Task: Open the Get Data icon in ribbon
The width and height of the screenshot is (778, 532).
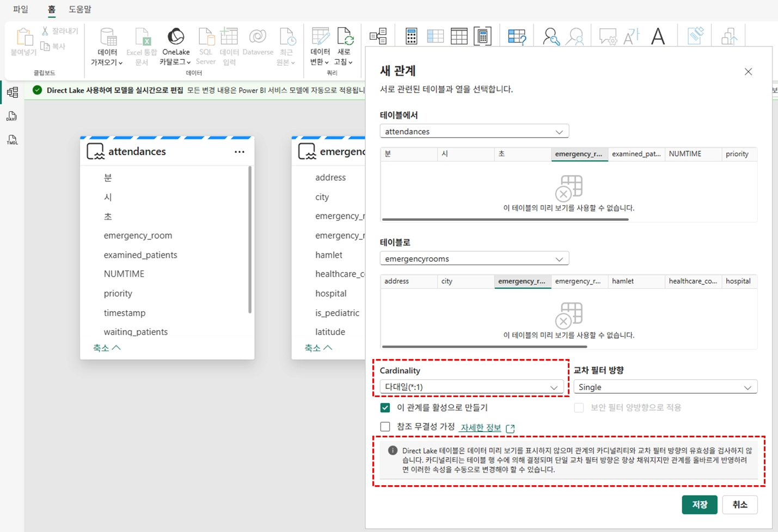Action: (107, 37)
